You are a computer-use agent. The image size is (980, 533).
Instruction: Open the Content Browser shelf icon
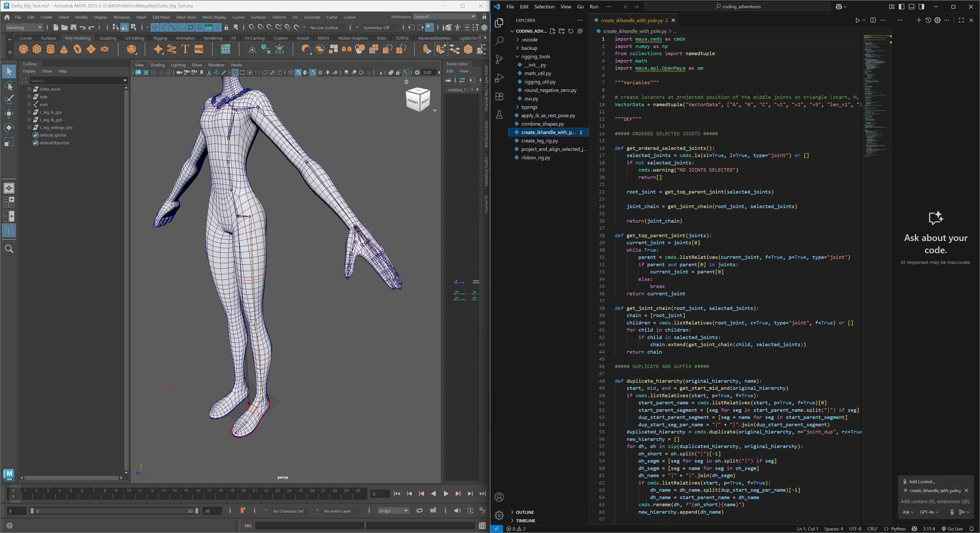(x=226, y=49)
